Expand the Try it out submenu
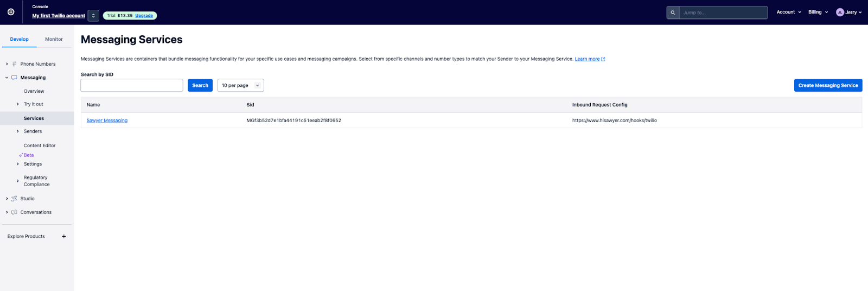Screen dimensions: 868x291 (18, 104)
